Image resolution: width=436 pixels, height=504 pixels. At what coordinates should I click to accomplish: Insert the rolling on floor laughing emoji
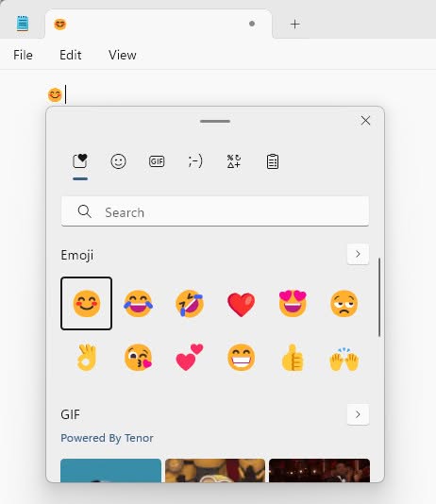pos(190,303)
